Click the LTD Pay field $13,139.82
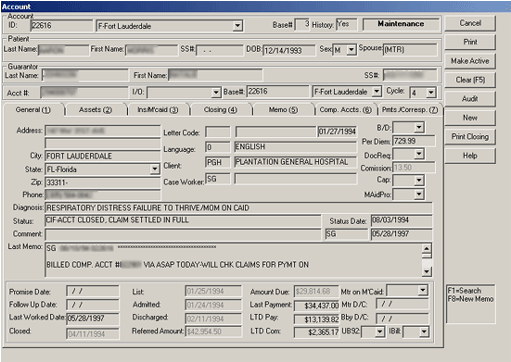The width and height of the screenshot is (511, 362). (316, 319)
